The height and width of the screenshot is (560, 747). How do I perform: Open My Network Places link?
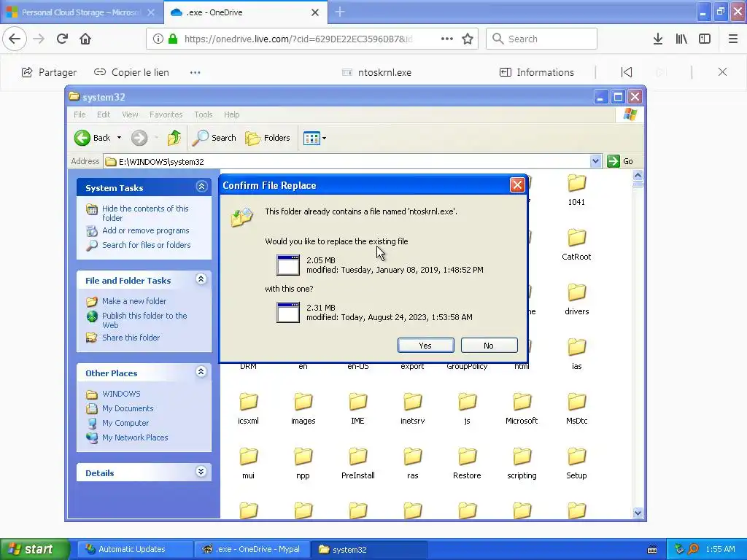coord(135,437)
